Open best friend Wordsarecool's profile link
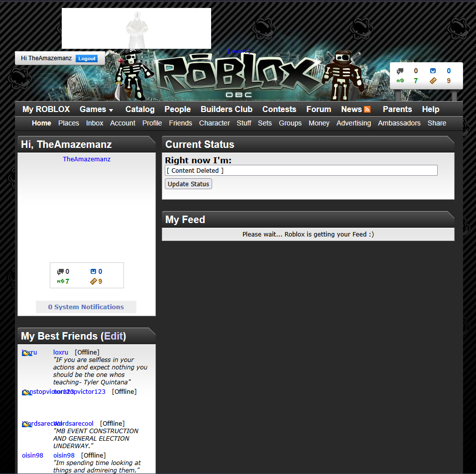 pos(74,424)
